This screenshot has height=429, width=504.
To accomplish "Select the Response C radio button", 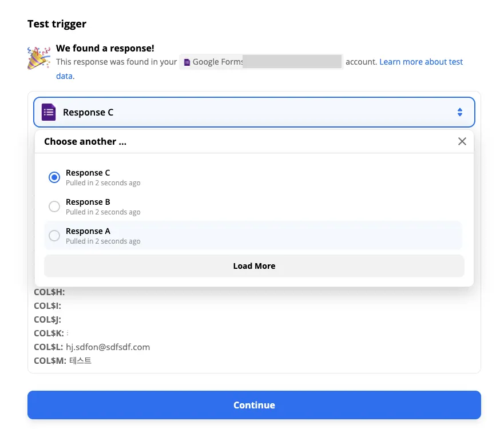I will tap(54, 177).
